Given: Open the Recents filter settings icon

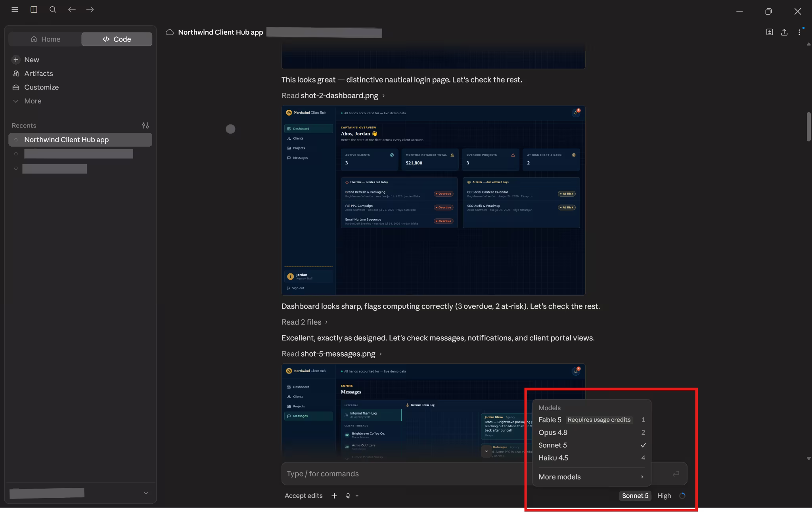Looking at the screenshot, I should point(146,126).
